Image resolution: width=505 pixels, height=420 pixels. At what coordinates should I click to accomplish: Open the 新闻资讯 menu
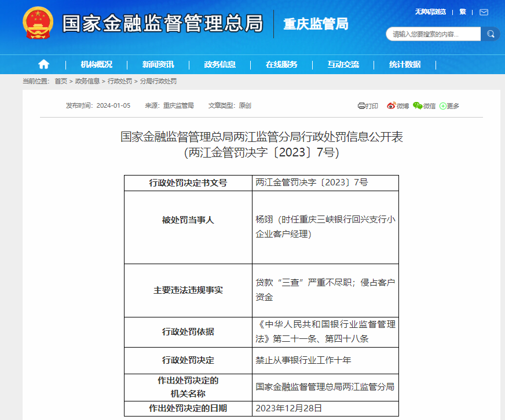[158, 64]
